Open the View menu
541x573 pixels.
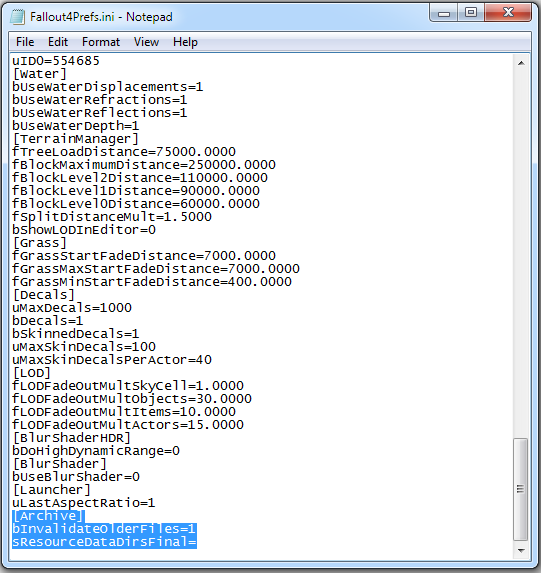146,42
